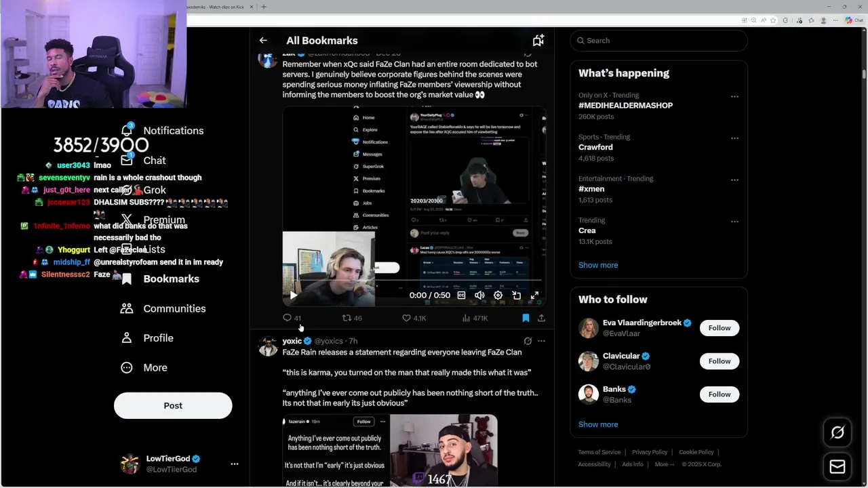Go back using the All Bookmarks arrow
Image resolution: width=868 pixels, height=488 pixels.
click(x=263, y=41)
